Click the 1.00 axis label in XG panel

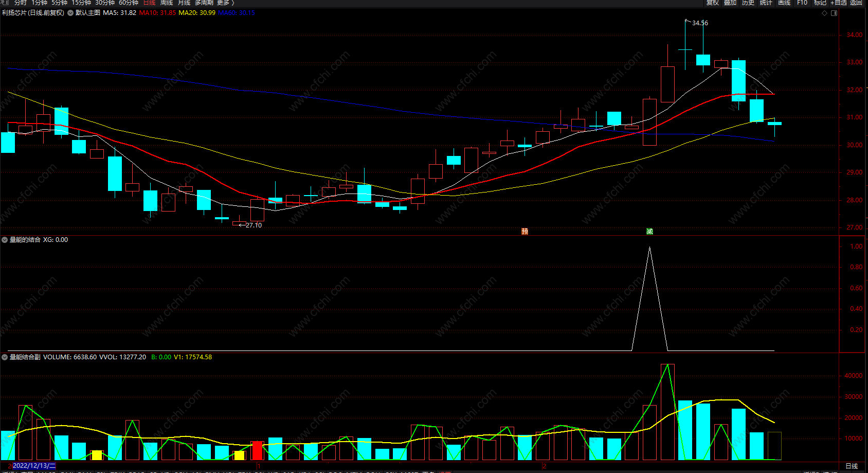856,247
